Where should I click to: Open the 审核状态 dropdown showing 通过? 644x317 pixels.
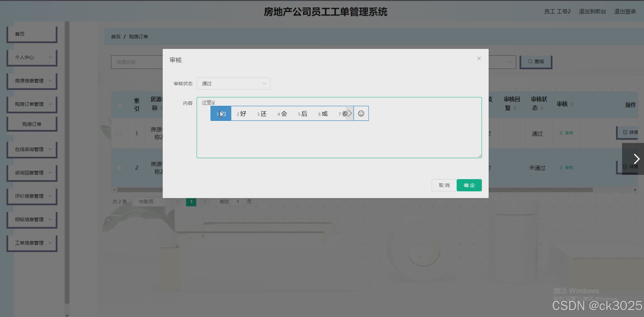[233, 83]
